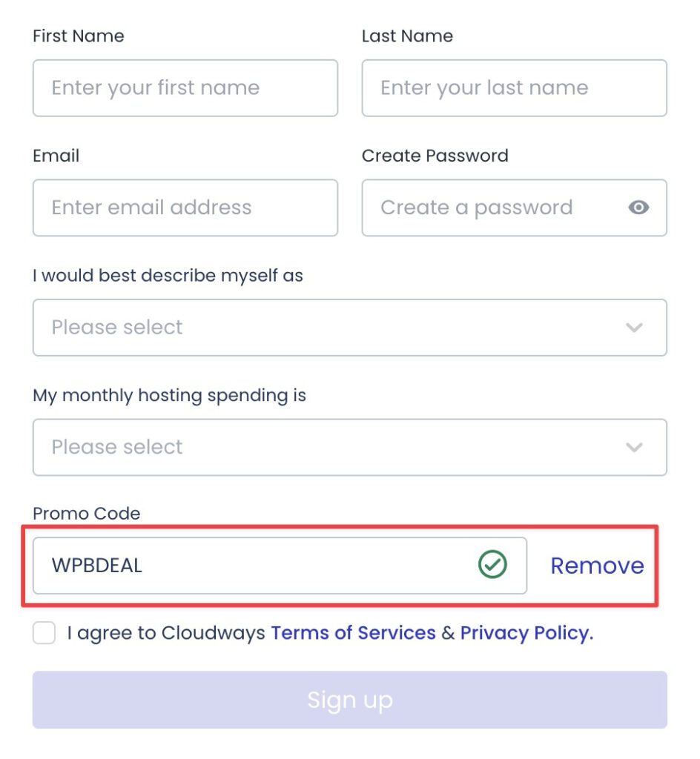Remove the applied promo code
Image resolution: width=700 pixels, height=759 pixels.
point(597,566)
